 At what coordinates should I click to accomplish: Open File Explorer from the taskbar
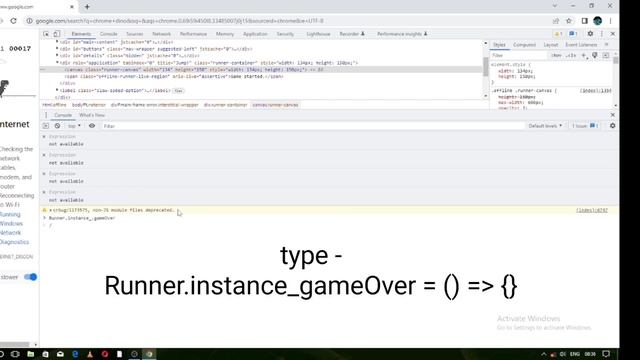[x=31, y=354]
